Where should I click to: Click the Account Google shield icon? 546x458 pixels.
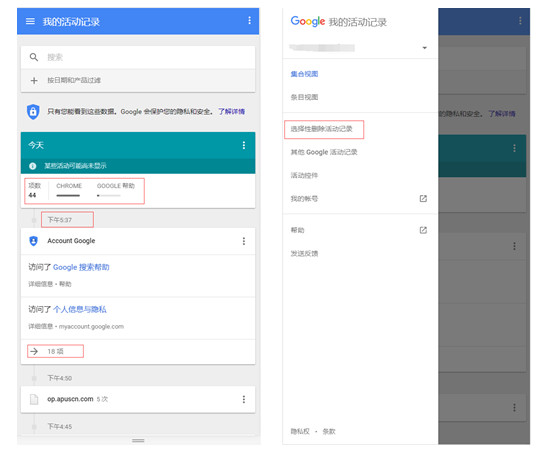click(33, 241)
